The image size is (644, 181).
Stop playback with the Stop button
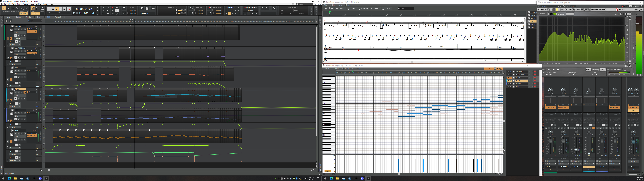pyautogui.click(x=53, y=9)
